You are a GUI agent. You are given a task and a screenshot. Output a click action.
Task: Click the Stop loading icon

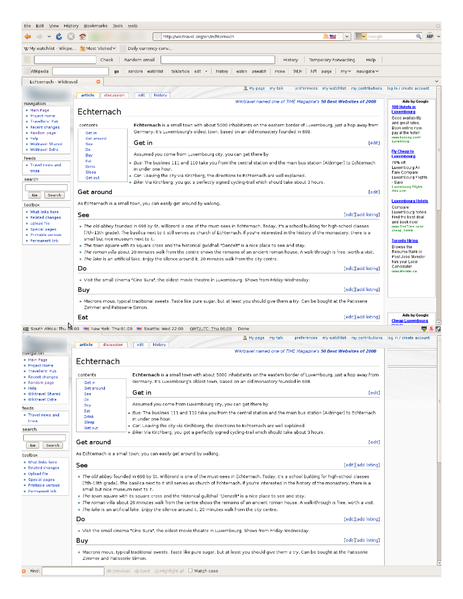coord(71,37)
